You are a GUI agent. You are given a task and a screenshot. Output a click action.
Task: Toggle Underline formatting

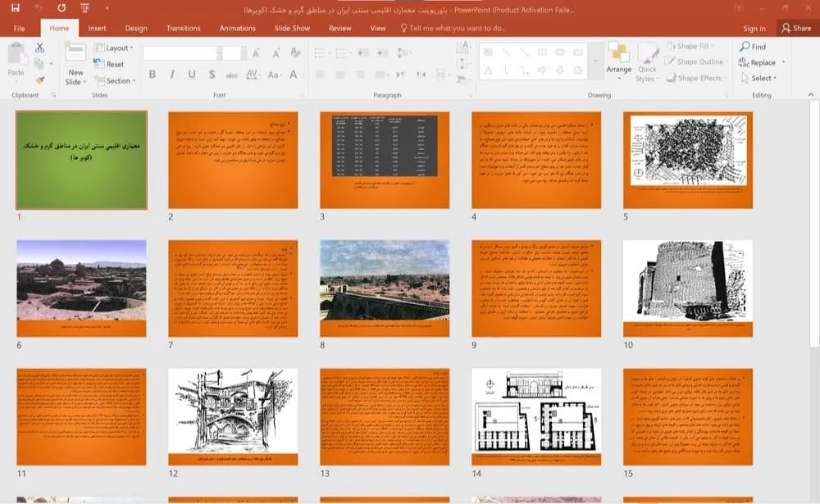192,75
